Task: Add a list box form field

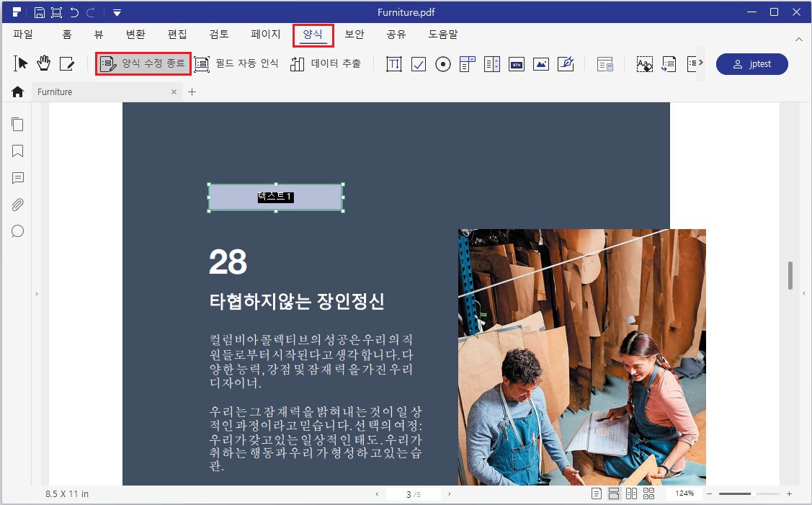Action: (x=492, y=64)
